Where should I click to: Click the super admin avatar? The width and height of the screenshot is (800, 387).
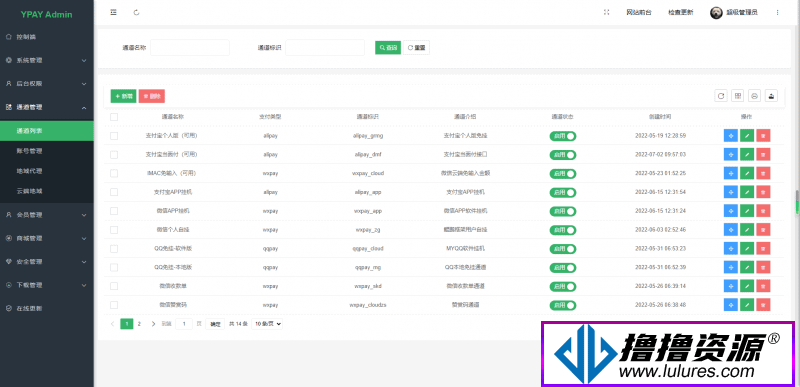[716, 12]
